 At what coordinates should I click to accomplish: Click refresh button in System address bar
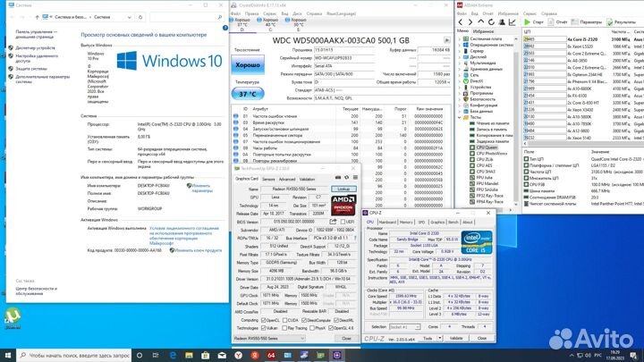(x=140, y=17)
